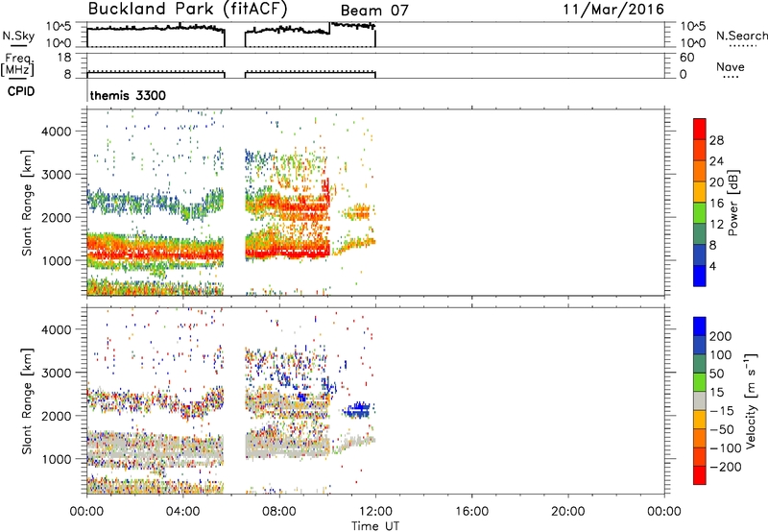This screenshot has height=532, width=768.
Task: Click the "16" label on Power colour bar
Action: pos(716,204)
